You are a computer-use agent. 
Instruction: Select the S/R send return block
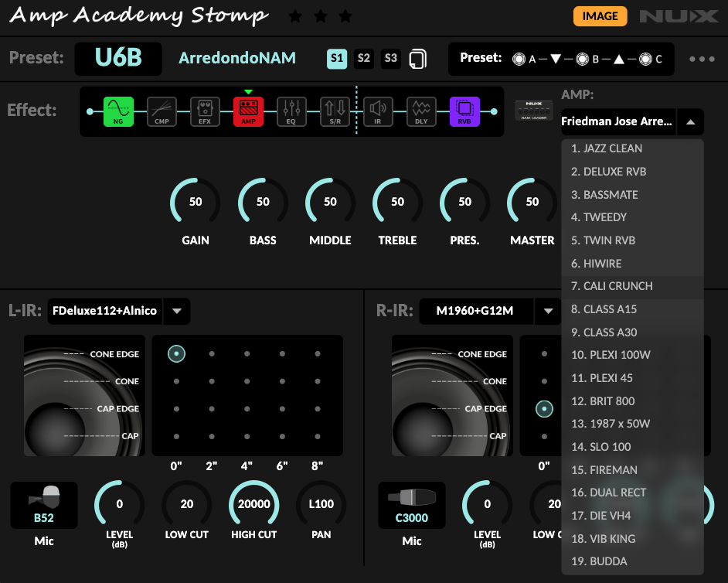[335, 111]
